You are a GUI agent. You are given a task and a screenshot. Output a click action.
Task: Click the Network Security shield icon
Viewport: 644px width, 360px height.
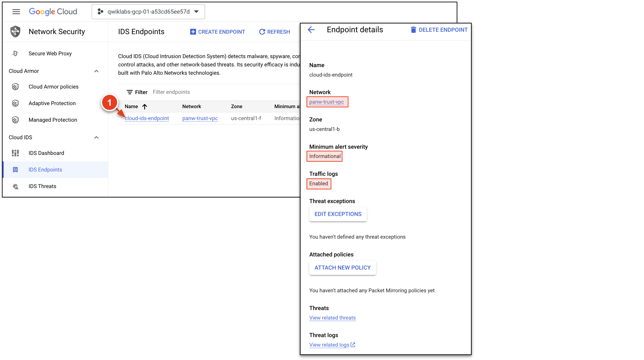coord(15,31)
